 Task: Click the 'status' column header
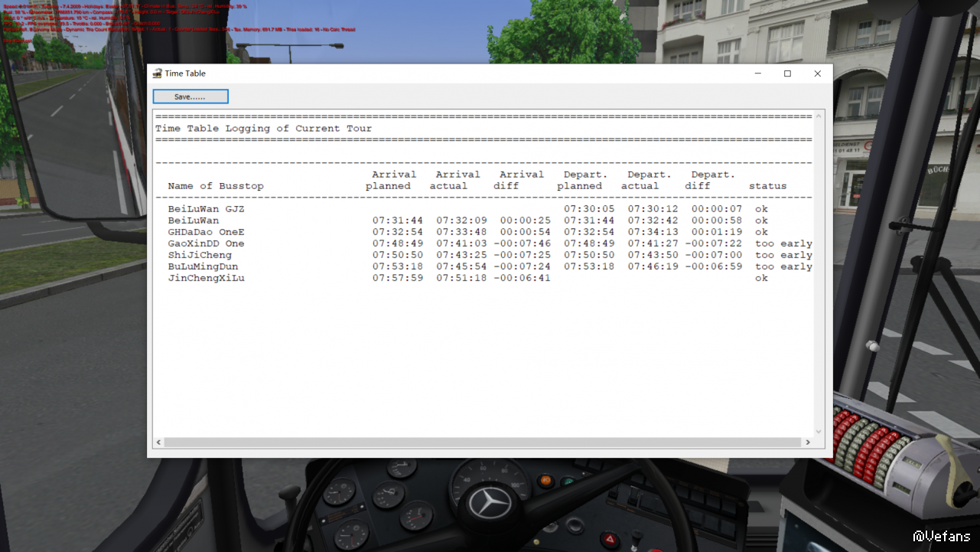tap(767, 186)
